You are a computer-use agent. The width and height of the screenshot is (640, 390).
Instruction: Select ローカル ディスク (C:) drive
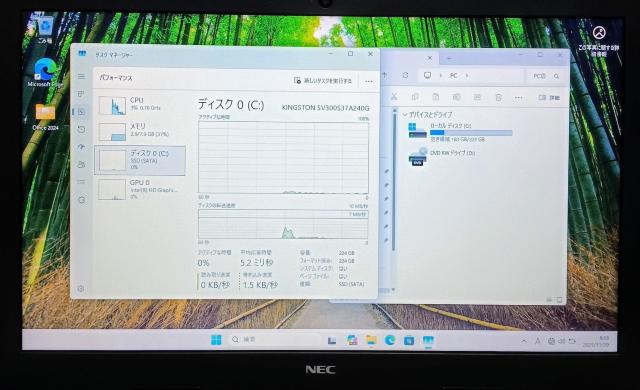[460, 132]
